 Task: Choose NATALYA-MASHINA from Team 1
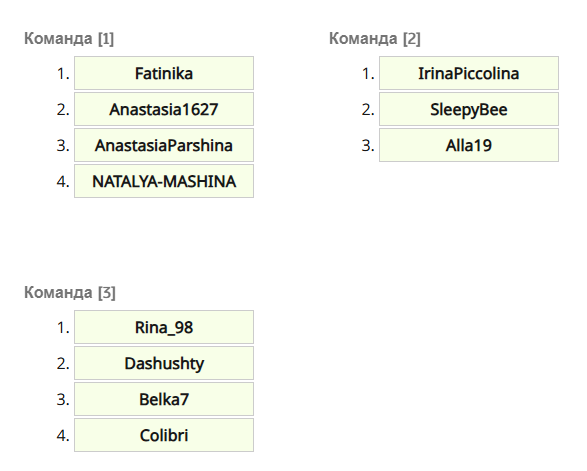[164, 181]
